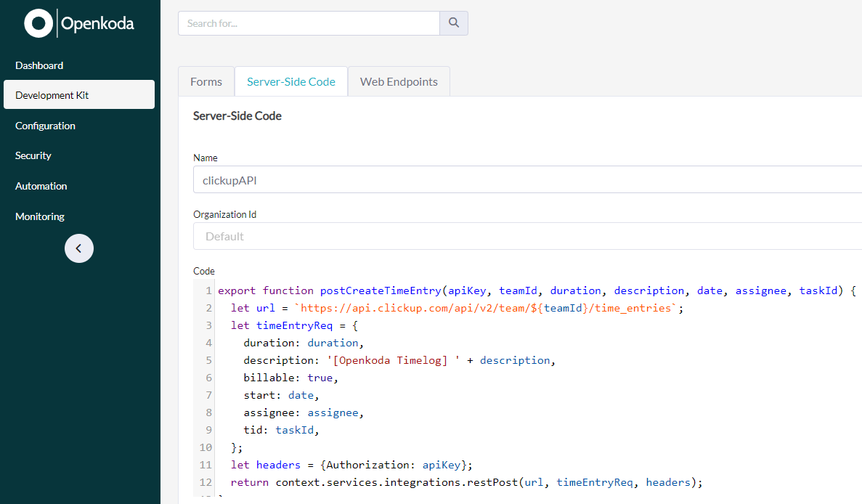Collapse the sidebar with the chevron button

point(78,248)
